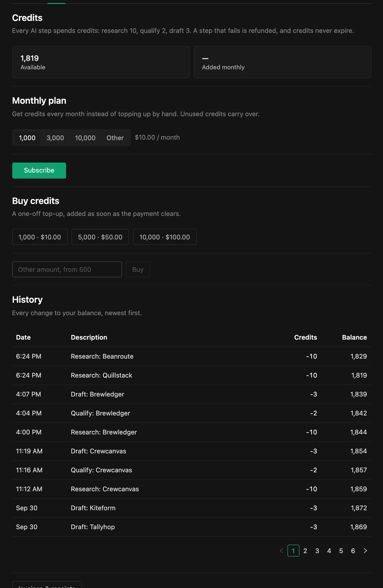Select the Research: Crewcanvas history row
This screenshot has height=588, width=383.
[x=191, y=489]
